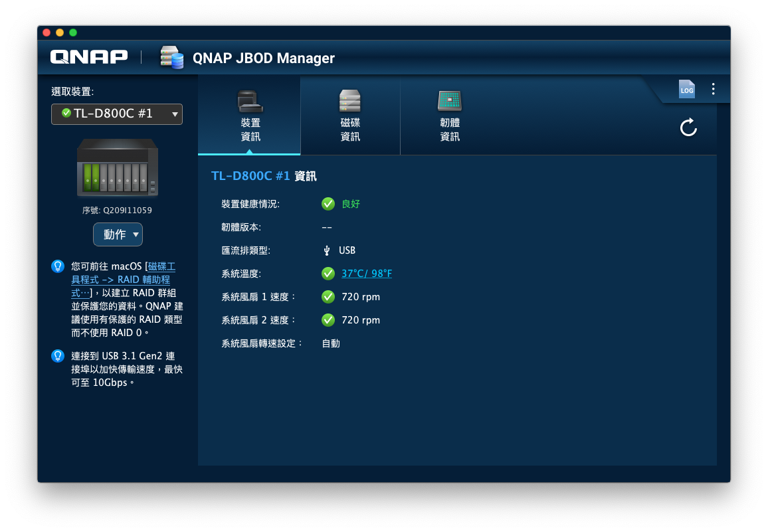Click the system temperature status checkmark
This screenshot has width=768, height=532.
[x=328, y=273]
